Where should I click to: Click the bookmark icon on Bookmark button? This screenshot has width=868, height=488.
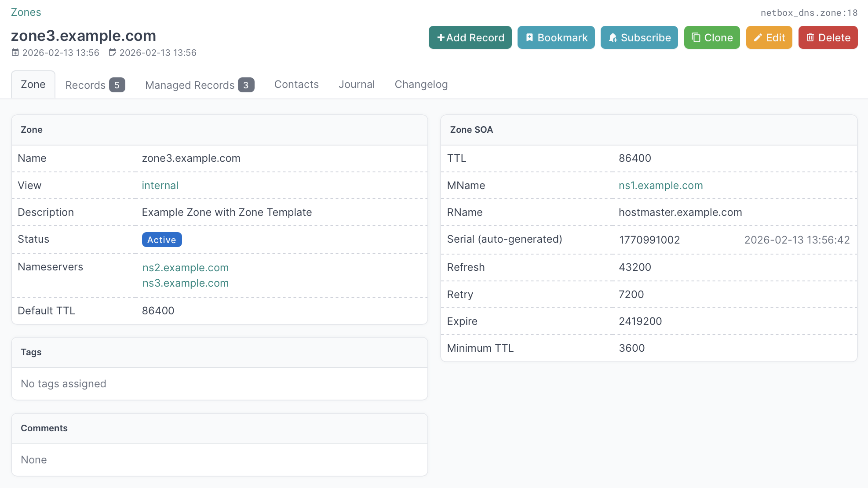point(529,38)
